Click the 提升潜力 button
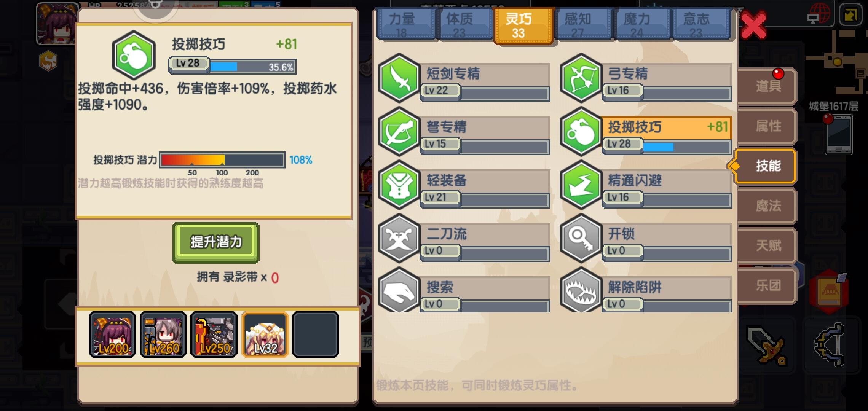The image size is (868, 411). pos(216,242)
